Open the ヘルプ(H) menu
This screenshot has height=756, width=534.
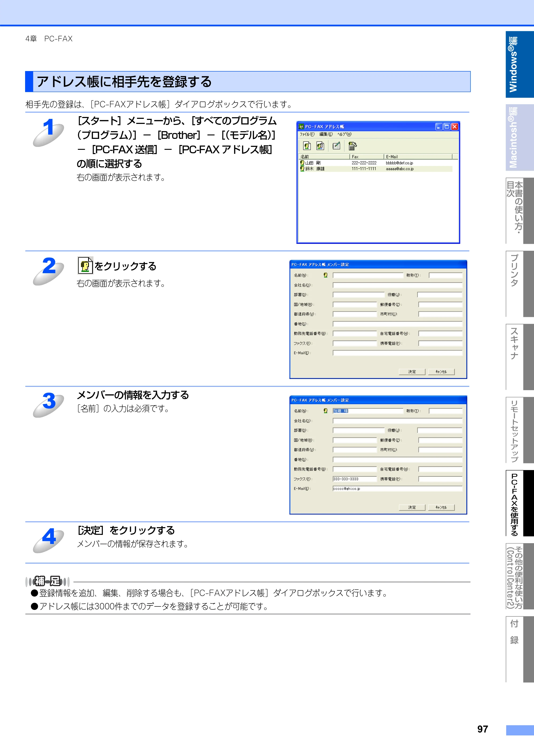(x=344, y=134)
